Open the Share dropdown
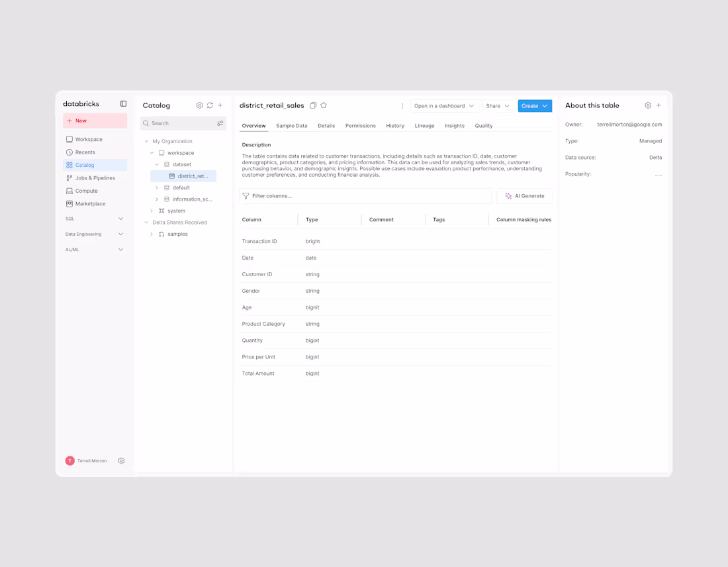728x567 pixels. tap(496, 105)
